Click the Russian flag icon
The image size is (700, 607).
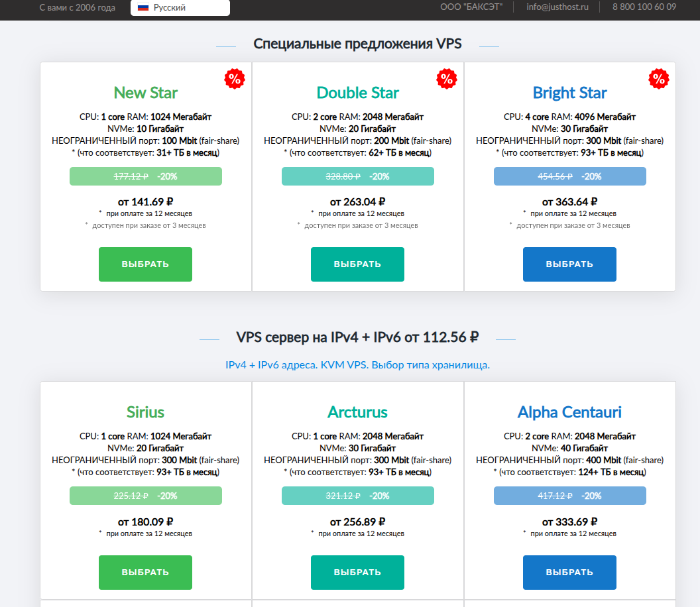point(143,7)
